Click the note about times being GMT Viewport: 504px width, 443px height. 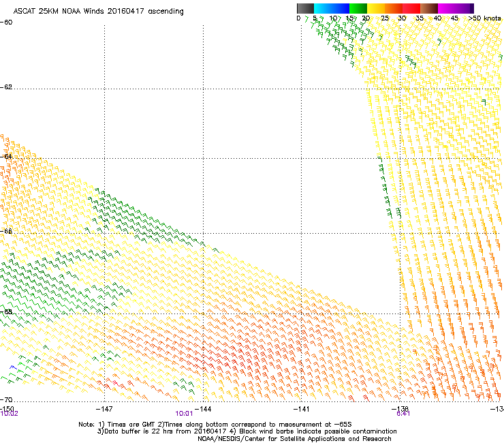[x=215, y=425]
